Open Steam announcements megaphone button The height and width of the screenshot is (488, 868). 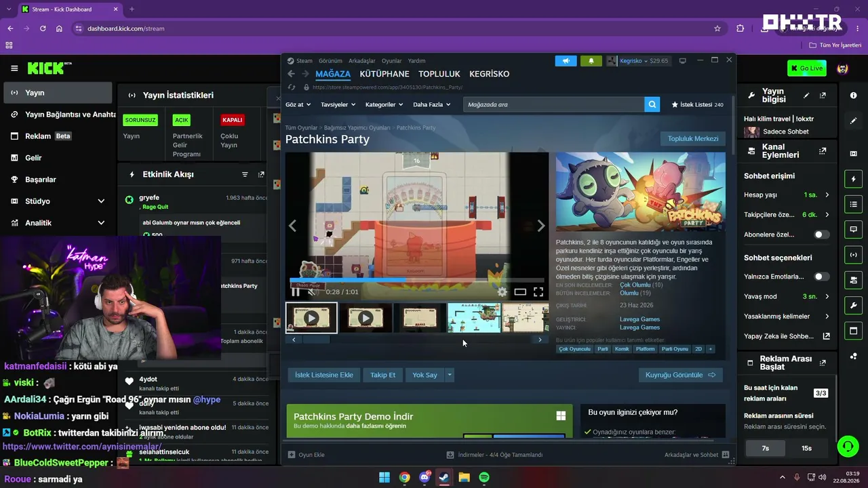(x=566, y=60)
